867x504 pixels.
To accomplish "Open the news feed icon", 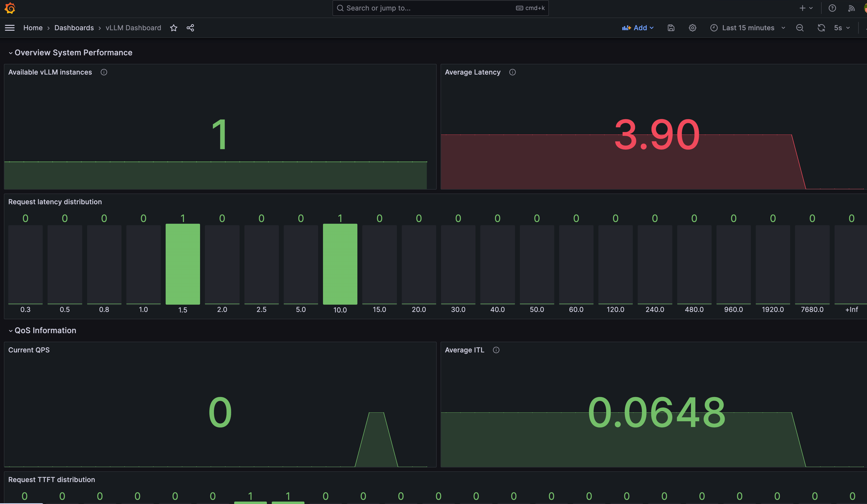I will coord(851,8).
